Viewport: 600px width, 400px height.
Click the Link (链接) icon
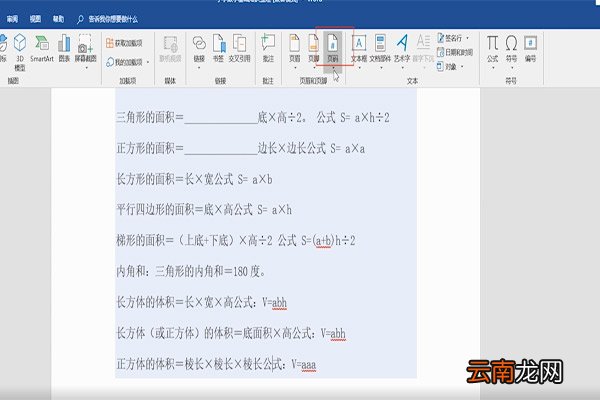199,43
